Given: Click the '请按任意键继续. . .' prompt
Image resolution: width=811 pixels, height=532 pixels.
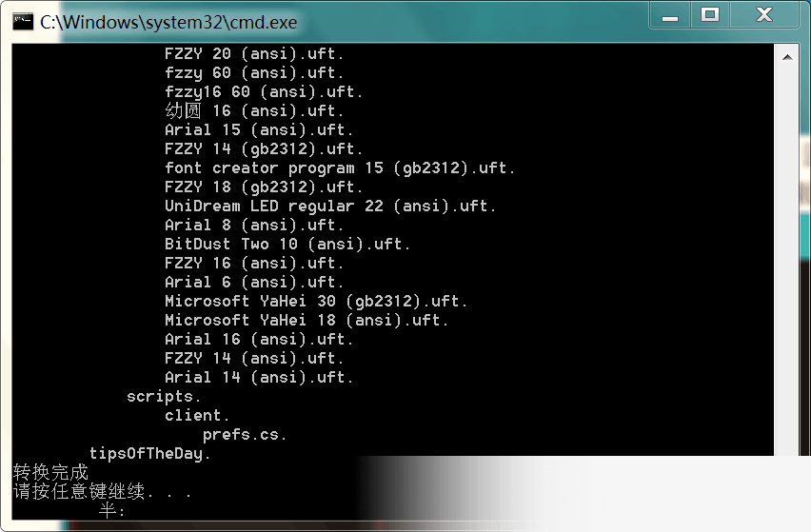Looking at the screenshot, I should 102,491.
